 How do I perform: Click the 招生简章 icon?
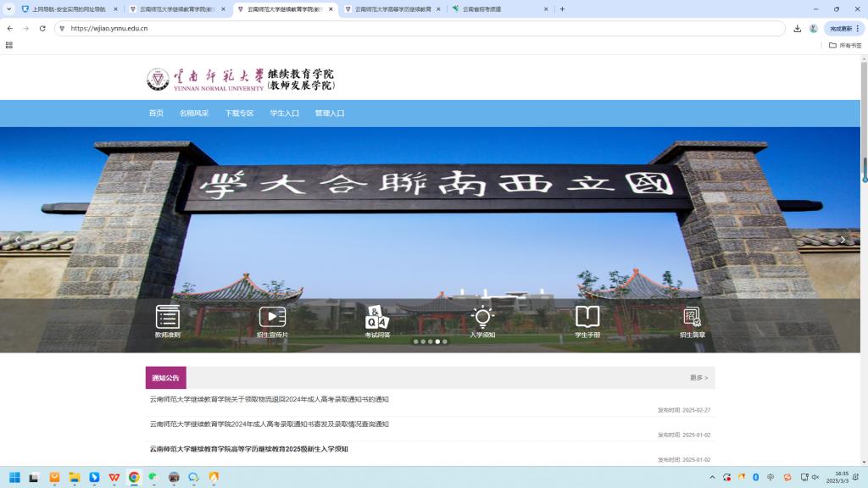tap(692, 318)
